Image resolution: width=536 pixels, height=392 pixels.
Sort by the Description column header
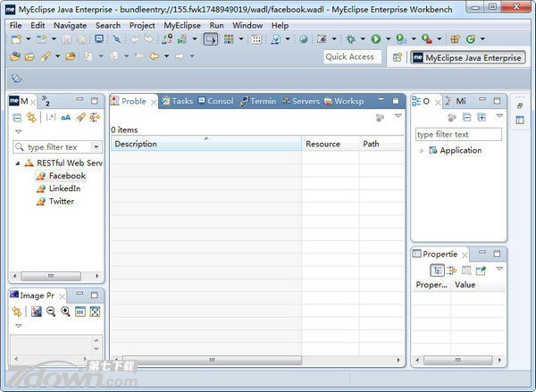tap(205, 144)
